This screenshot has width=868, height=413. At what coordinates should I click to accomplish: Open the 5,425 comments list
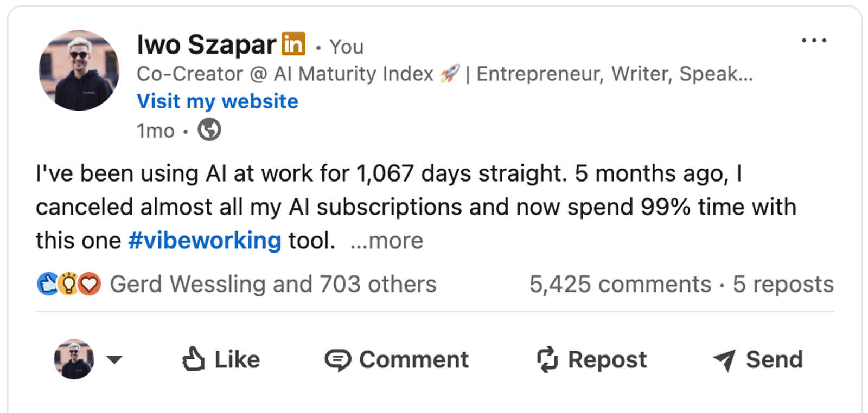click(620, 284)
